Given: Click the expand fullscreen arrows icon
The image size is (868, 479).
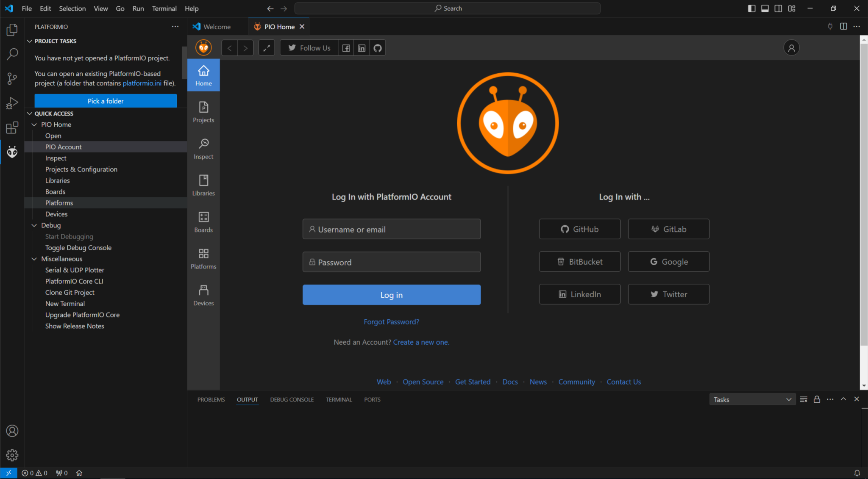Looking at the screenshot, I should click(267, 48).
